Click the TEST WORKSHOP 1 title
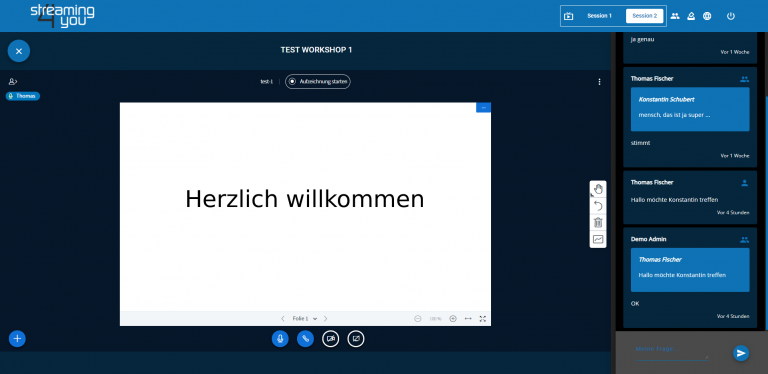Image resolution: width=768 pixels, height=374 pixels. point(316,50)
